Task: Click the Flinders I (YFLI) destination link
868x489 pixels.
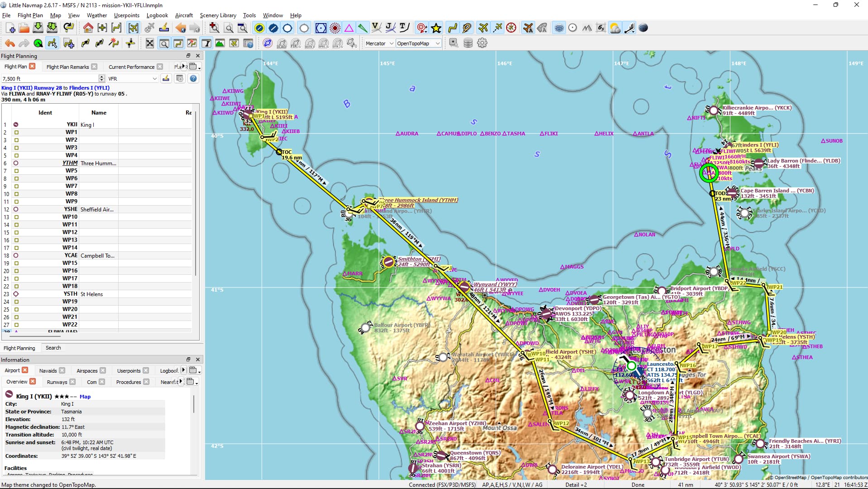Action: [x=89, y=88]
